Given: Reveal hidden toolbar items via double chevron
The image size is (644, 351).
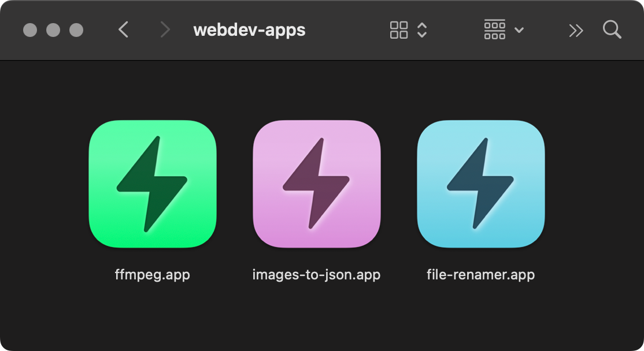Looking at the screenshot, I should point(576,29).
